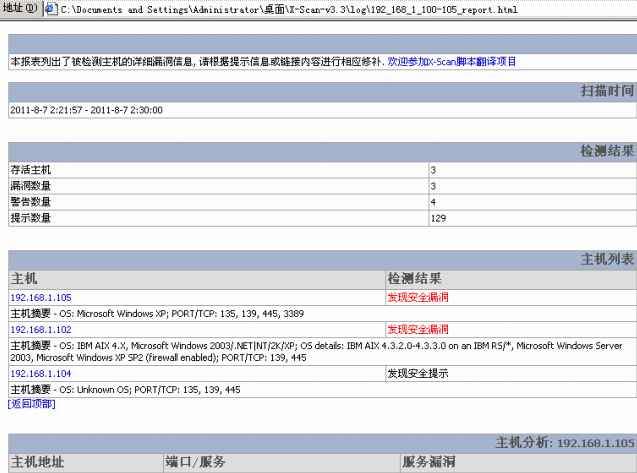Click the 主机分析: 192.168.1.105 header
Image resolution: width=637 pixels, height=473 pixels.
565,442
